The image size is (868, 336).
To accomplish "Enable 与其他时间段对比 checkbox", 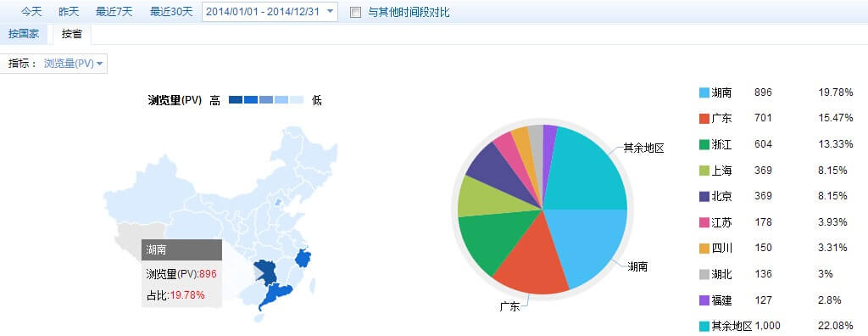I will tap(355, 12).
